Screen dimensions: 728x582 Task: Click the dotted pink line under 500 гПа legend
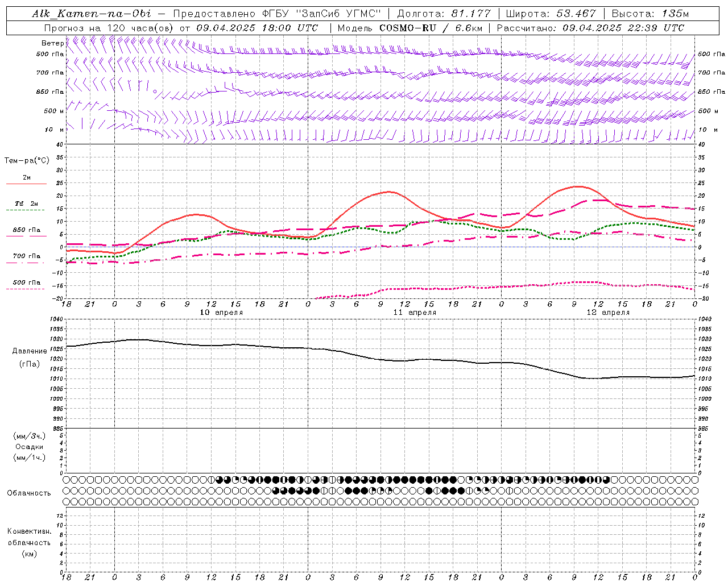(x=26, y=289)
